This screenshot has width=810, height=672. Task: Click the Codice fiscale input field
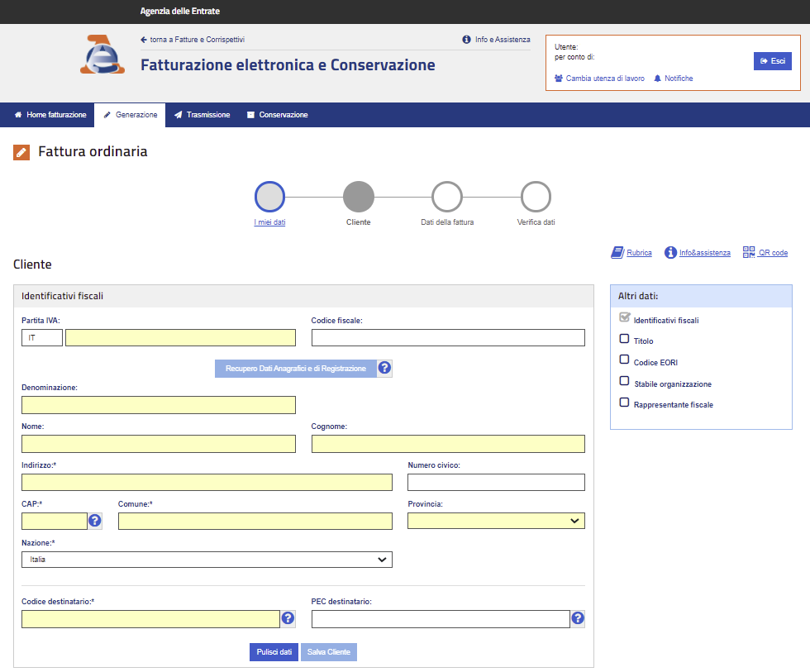click(x=448, y=338)
